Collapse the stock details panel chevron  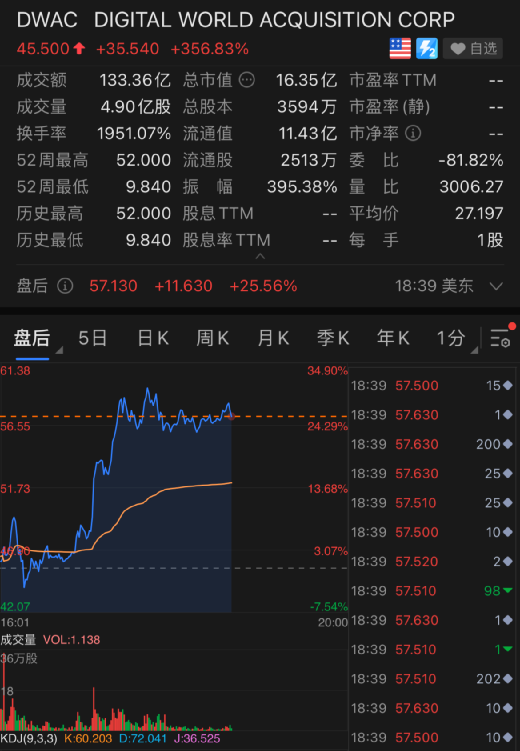click(260, 257)
